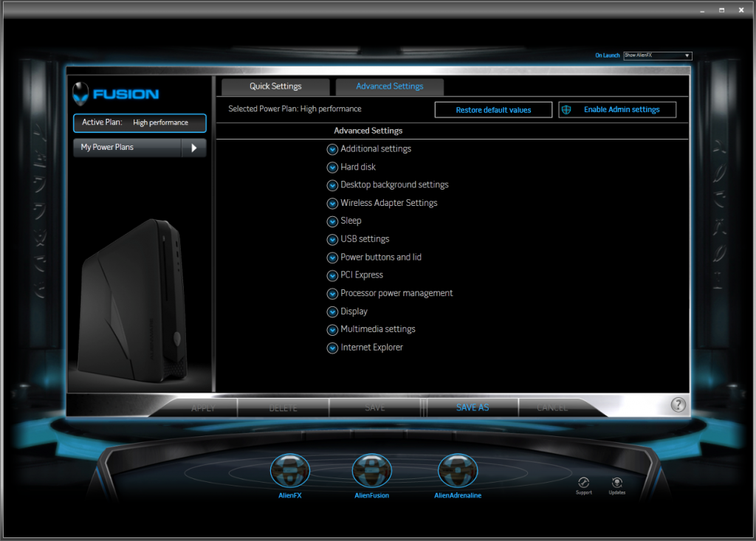Launch the AlienAdrenaline module icon
Image resolution: width=756 pixels, height=541 pixels.
[x=458, y=469]
